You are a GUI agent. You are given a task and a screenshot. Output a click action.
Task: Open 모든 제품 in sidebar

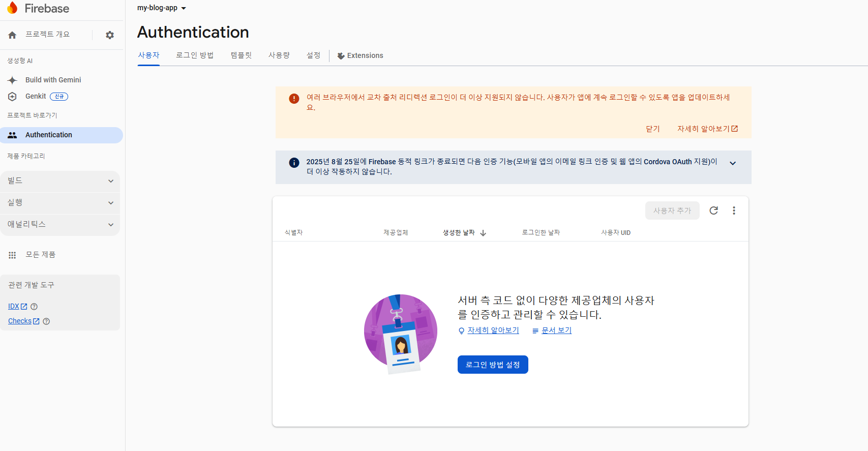coord(41,255)
